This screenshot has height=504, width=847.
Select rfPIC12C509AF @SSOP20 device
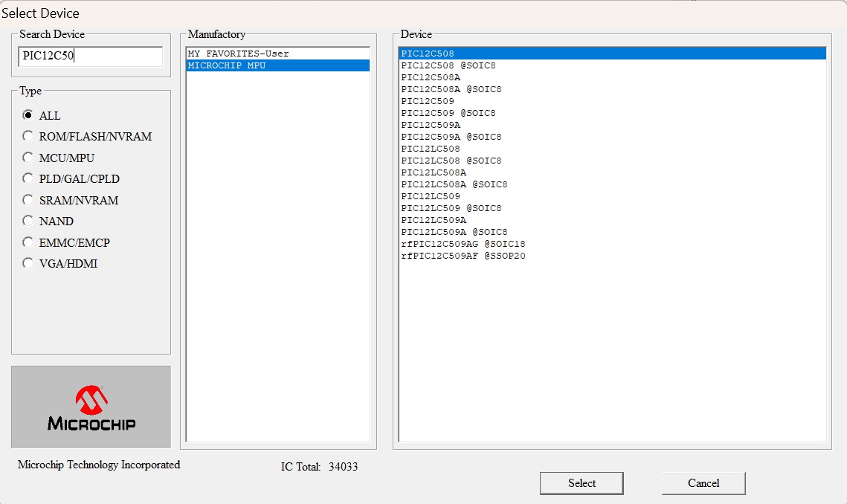(463, 256)
